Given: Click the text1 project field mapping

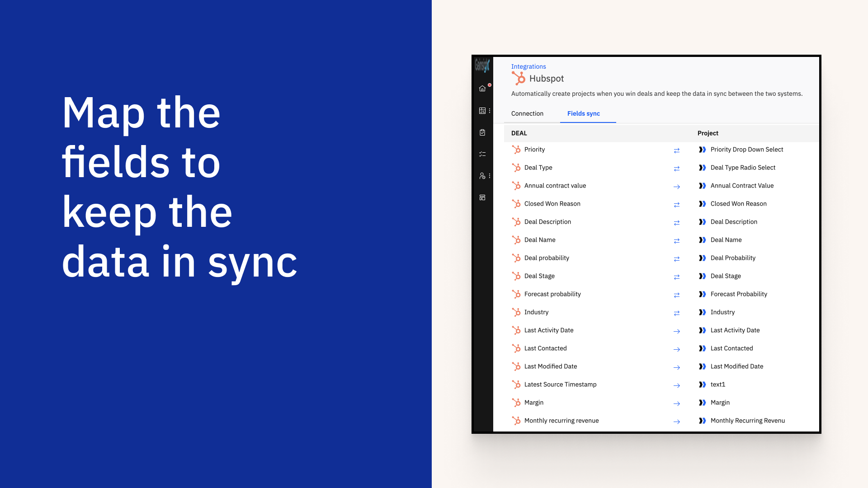Looking at the screenshot, I should [x=717, y=385].
